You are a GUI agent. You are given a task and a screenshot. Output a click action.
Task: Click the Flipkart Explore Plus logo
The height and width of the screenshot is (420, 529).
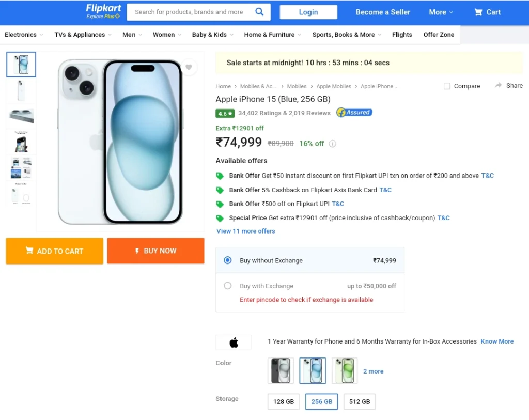[x=103, y=11]
